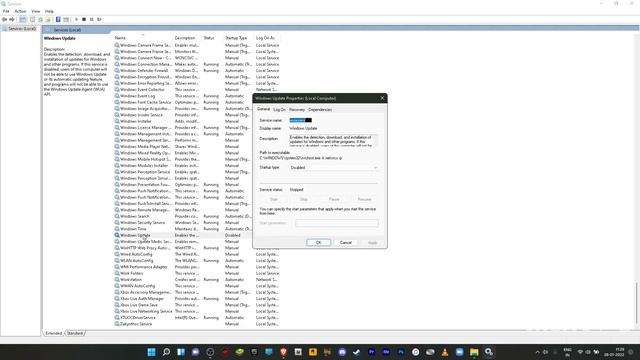Open File Explorer folder taskbar icon
Viewport: 640px width, 360px height.
(474, 352)
